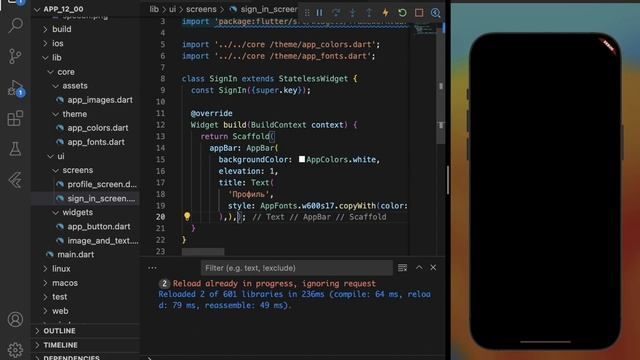This screenshot has width=640, height=360.
Task: Close the bottom panel
Action: coord(433,267)
